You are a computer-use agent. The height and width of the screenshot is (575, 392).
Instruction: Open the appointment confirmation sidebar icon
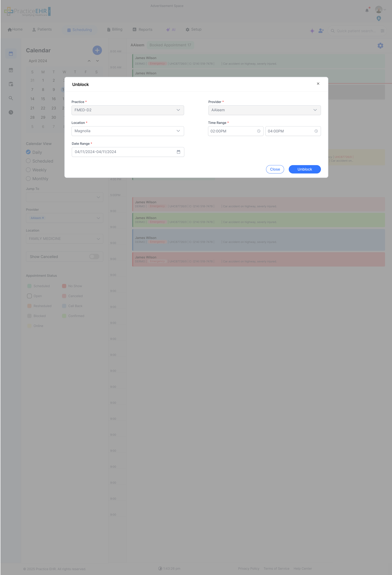click(x=11, y=70)
